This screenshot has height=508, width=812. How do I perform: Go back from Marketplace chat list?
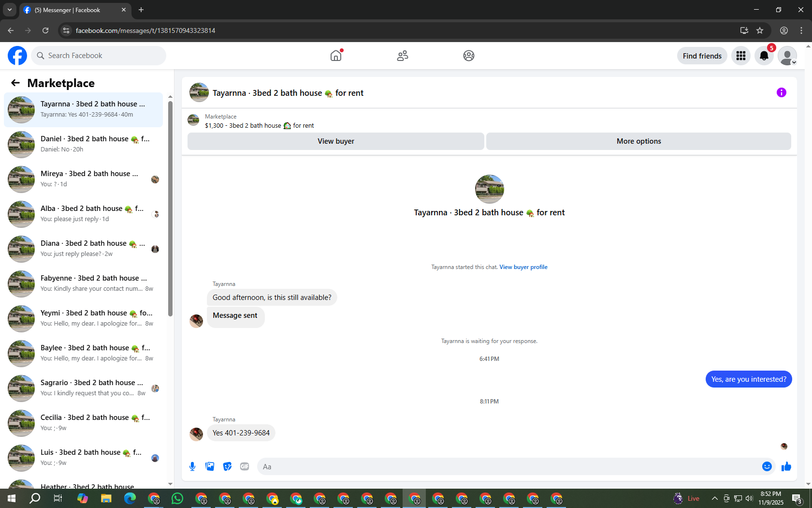[15, 83]
